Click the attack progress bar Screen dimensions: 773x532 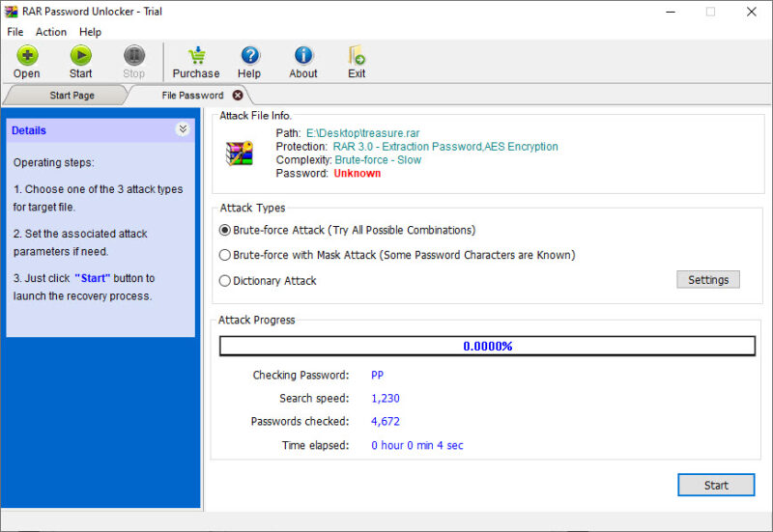click(x=487, y=346)
